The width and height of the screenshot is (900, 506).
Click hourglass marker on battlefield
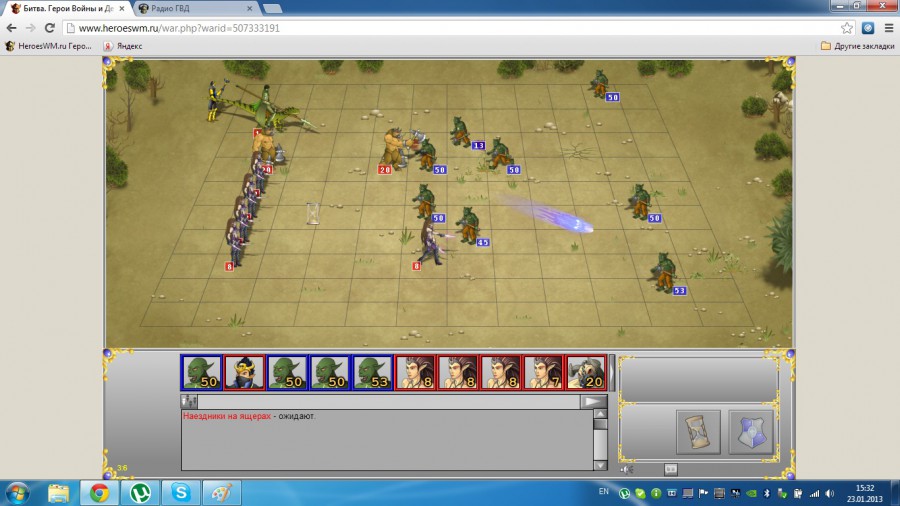pyautogui.click(x=313, y=213)
